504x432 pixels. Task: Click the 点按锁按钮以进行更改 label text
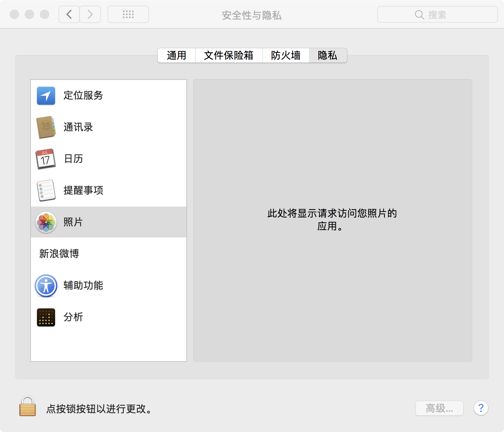[99, 409]
